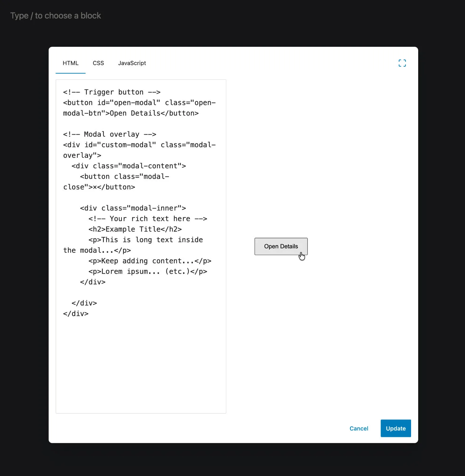Viewport: 465px width, 476px height.
Task: Click the modal-inner div code line
Action: click(133, 208)
